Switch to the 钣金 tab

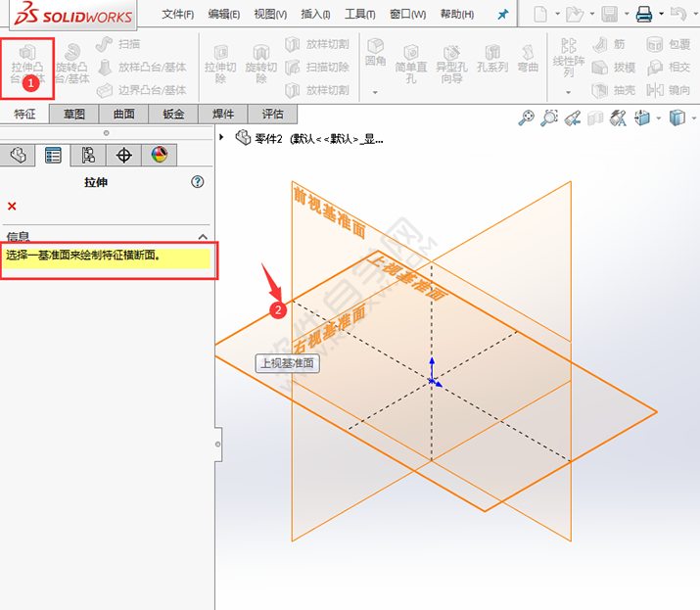(173, 114)
